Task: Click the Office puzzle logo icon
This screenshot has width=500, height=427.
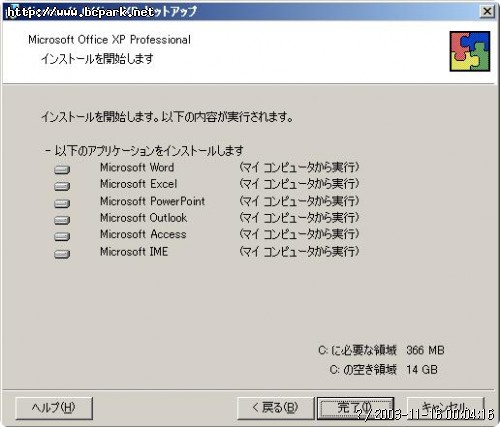Action: coord(470,51)
